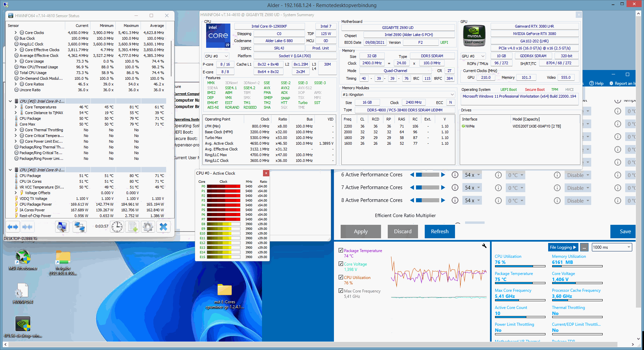Select the 'CPU Package Power' sensor row
This screenshot has width=644, height=350.
click(x=89, y=204)
